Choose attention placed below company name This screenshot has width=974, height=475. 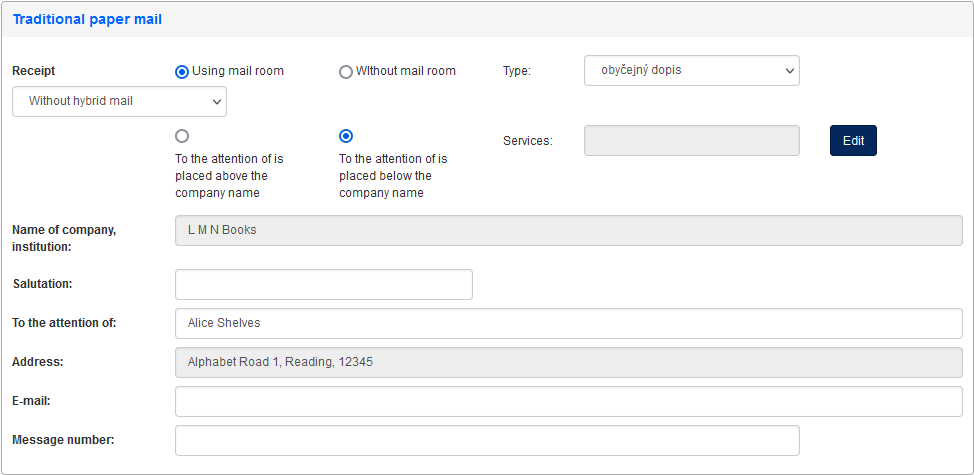pos(346,136)
